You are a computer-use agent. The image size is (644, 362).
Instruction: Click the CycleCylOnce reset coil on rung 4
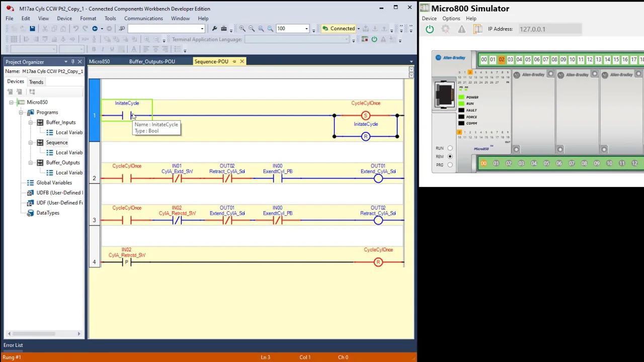pyautogui.click(x=378, y=262)
